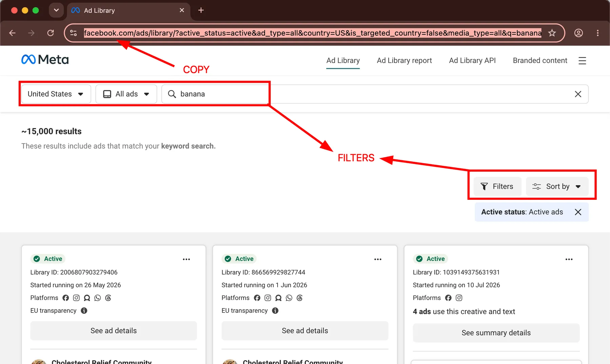Close the Ad Library tab
The height and width of the screenshot is (364, 610).
click(x=182, y=10)
